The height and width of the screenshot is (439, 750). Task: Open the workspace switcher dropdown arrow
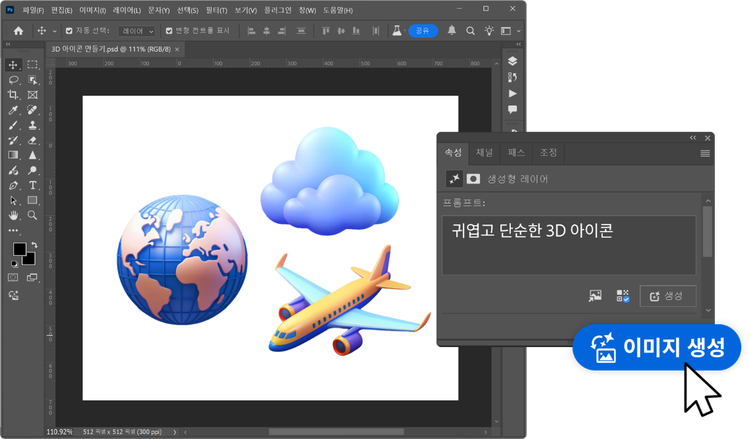tap(518, 31)
